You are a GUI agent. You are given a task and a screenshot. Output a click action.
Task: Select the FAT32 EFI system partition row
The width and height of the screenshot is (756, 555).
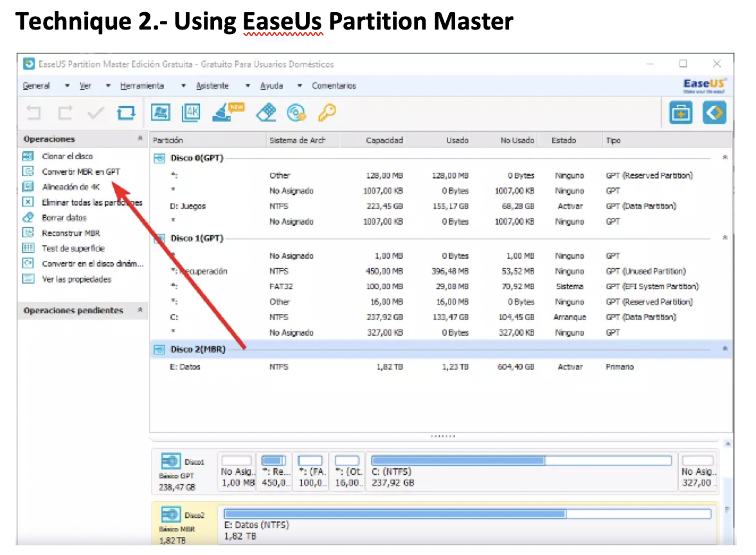[x=441, y=286]
